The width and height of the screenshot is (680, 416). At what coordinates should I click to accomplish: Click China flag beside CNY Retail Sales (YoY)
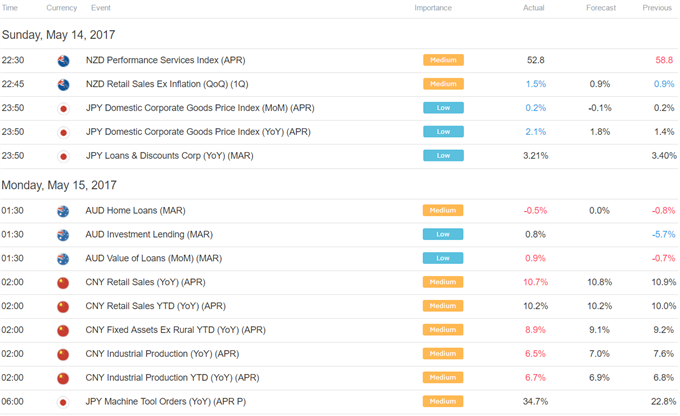click(x=63, y=283)
